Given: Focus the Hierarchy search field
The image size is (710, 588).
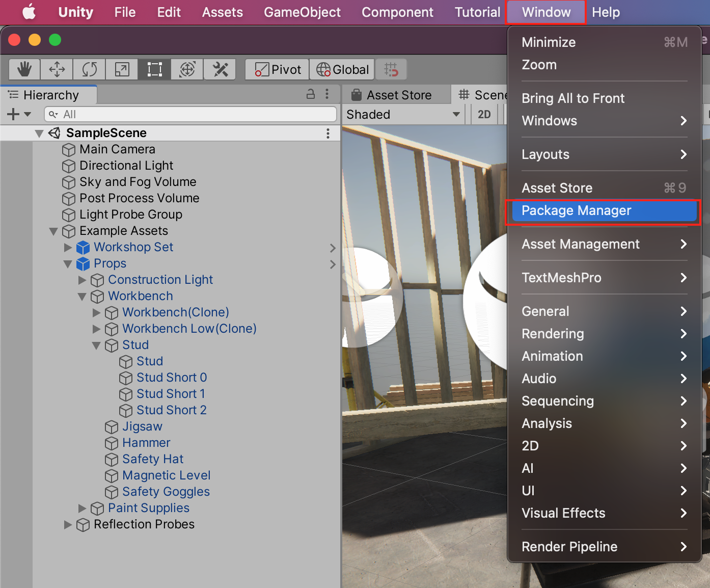Looking at the screenshot, I should tap(190, 114).
